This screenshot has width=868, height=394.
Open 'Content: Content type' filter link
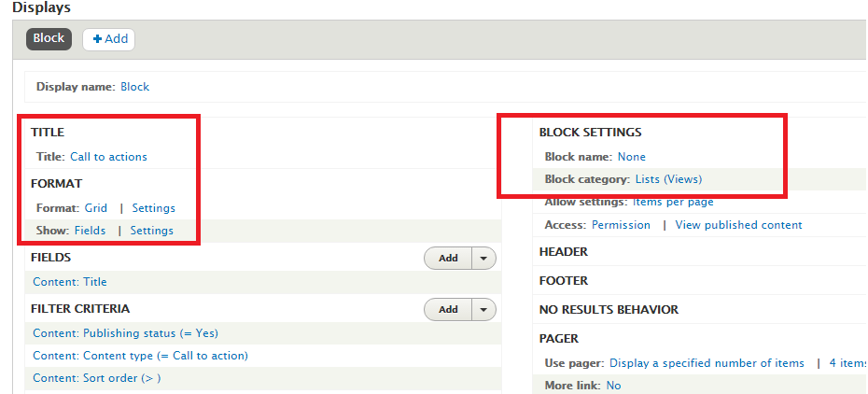tap(140, 356)
